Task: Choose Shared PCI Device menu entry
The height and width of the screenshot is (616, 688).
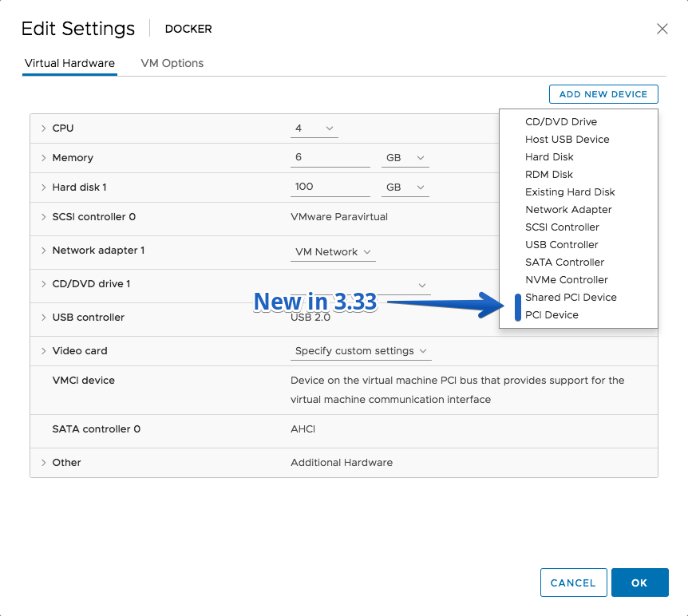Action: pyautogui.click(x=571, y=298)
